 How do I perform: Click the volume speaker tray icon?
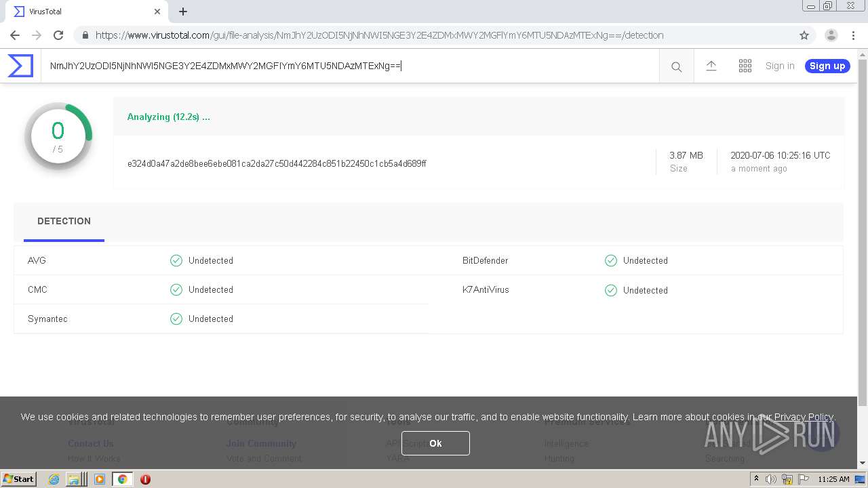771,479
